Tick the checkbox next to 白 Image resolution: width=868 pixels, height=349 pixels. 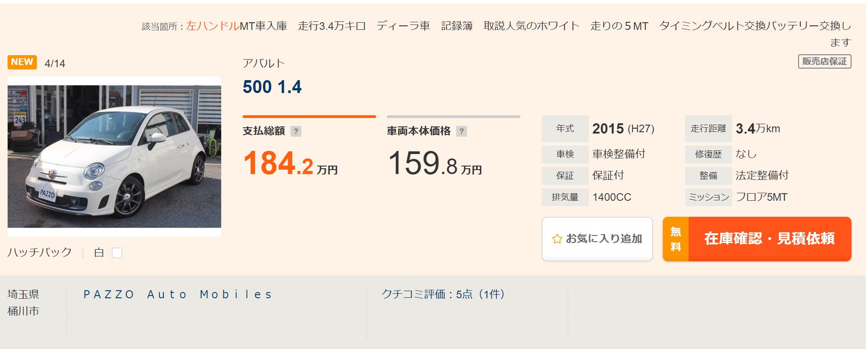(x=117, y=253)
